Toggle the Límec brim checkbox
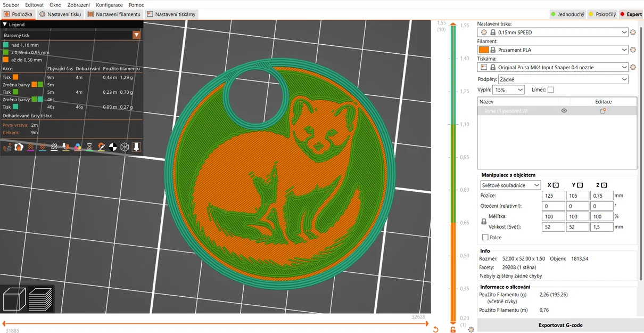The height and width of the screenshot is (333, 644). pos(550,90)
